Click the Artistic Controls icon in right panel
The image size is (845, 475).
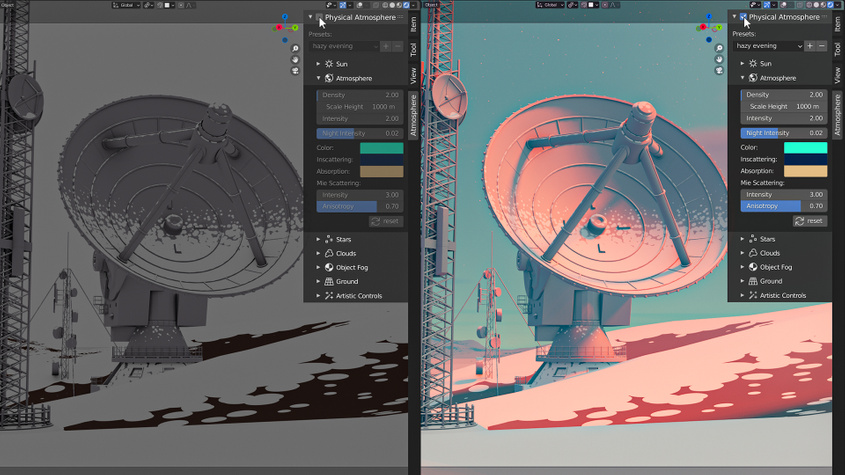(753, 295)
